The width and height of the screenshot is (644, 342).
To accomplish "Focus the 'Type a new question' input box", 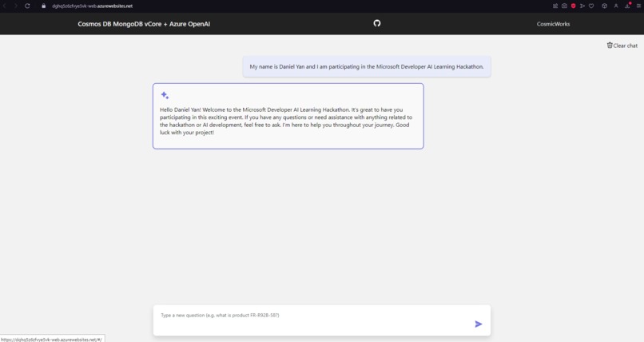I will [x=321, y=320].
